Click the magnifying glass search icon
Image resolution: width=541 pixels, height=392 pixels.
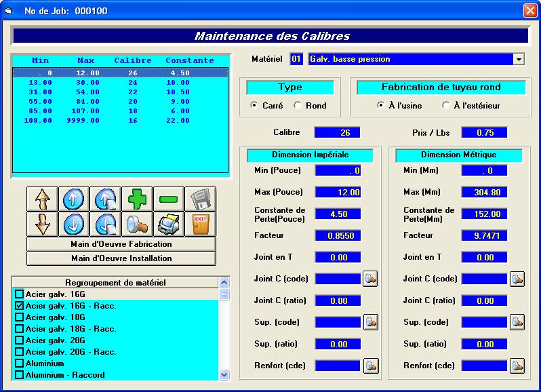pyautogui.click(x=137, y=224)
